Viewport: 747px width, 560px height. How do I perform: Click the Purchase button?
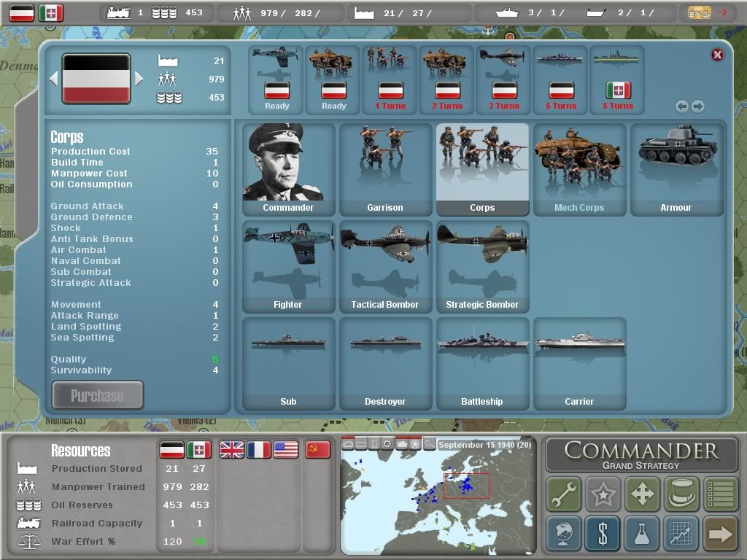pos(97,395)
